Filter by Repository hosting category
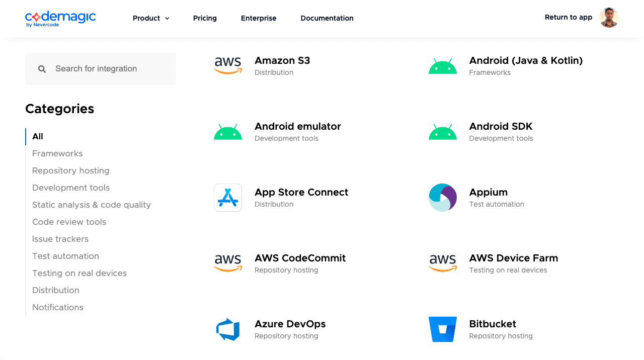Screen dimensions: 644x360 [x=71, y=170]
